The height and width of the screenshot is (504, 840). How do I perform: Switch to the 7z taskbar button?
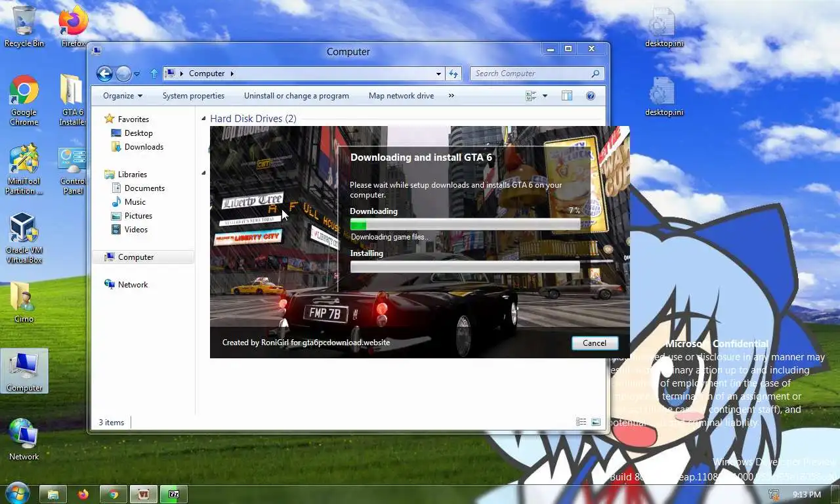click(x=174, y=494)
